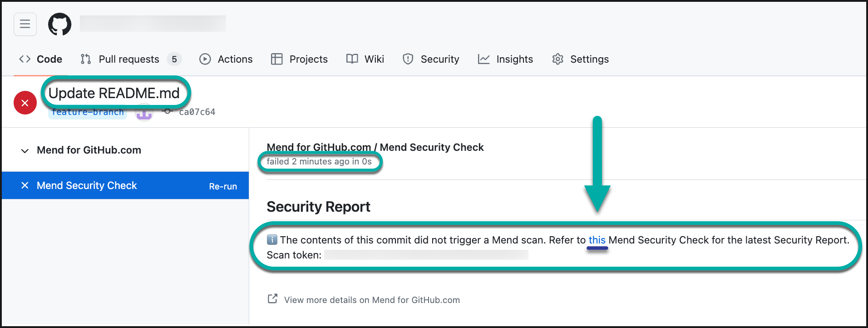
Task: Click the red failed status icon
Action: (x=25, y=103)
